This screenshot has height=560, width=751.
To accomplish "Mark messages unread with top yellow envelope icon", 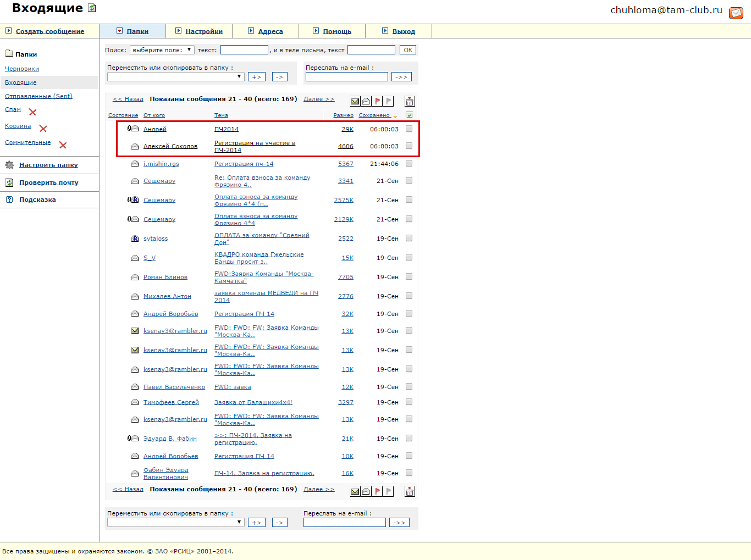I will (x=355, y=101).
